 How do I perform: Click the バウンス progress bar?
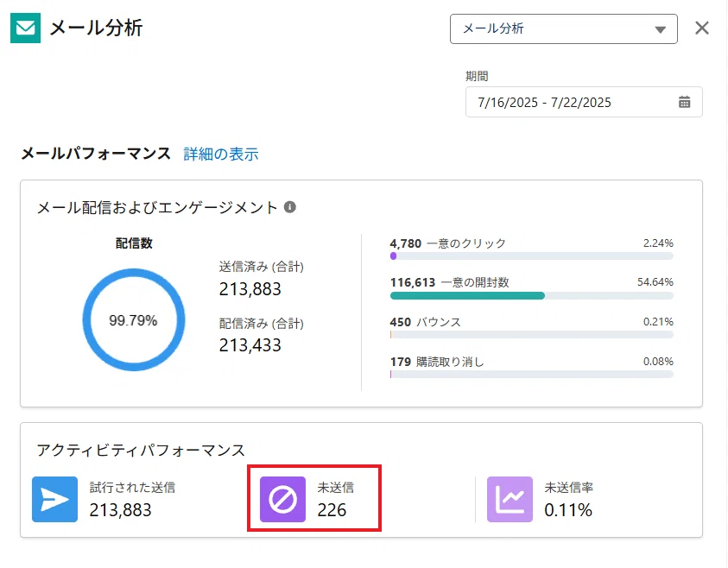[x=532, y=335]
